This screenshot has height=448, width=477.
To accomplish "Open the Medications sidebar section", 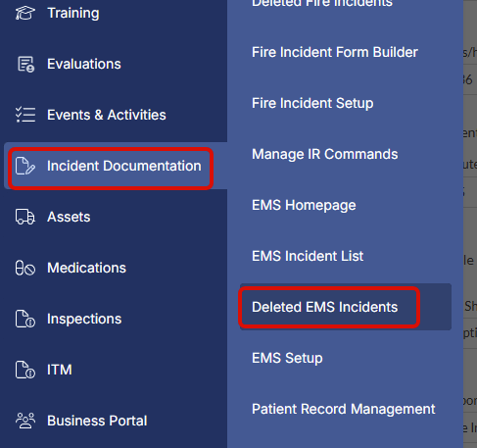I will pyautogui.click(x=86, y=268).
